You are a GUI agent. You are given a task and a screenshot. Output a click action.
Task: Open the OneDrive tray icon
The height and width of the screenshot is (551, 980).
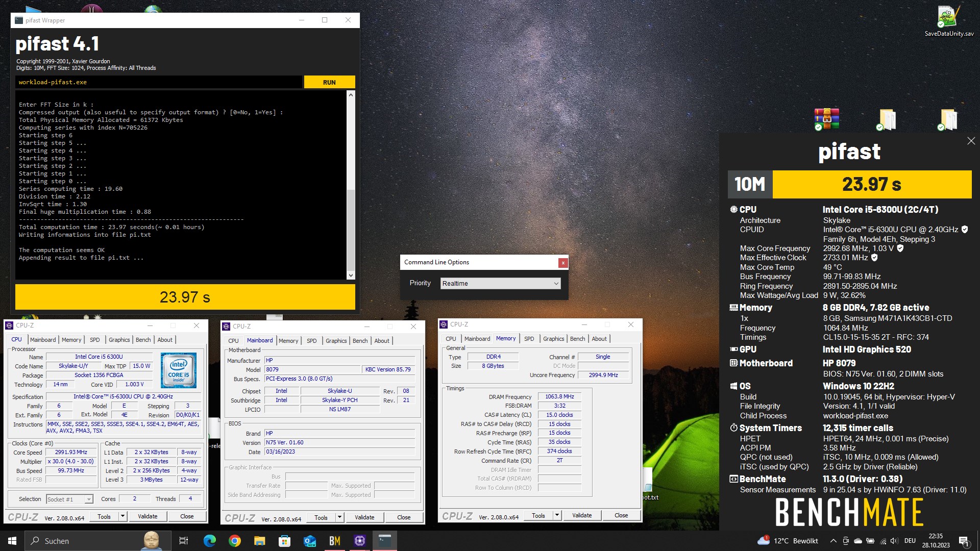[858, 541]
